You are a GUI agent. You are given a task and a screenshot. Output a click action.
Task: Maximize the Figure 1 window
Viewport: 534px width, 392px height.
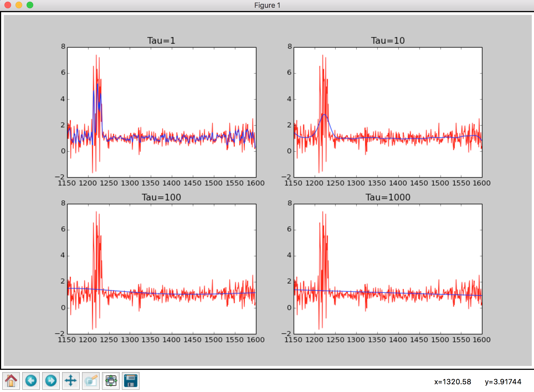[30, 5]
